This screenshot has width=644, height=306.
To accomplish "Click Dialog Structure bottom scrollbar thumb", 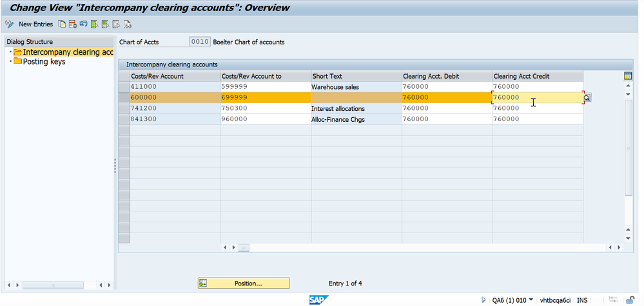I will click(x=53, y=285).
